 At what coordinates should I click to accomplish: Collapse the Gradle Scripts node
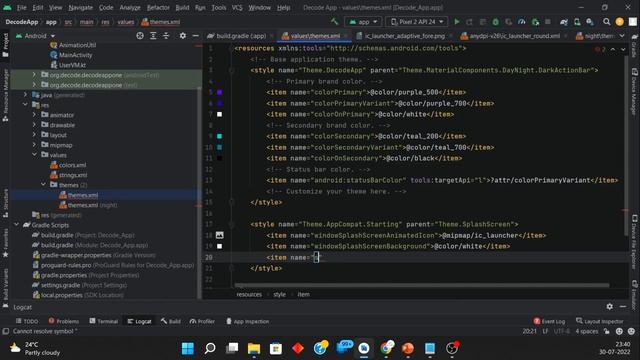coord(16,225)
